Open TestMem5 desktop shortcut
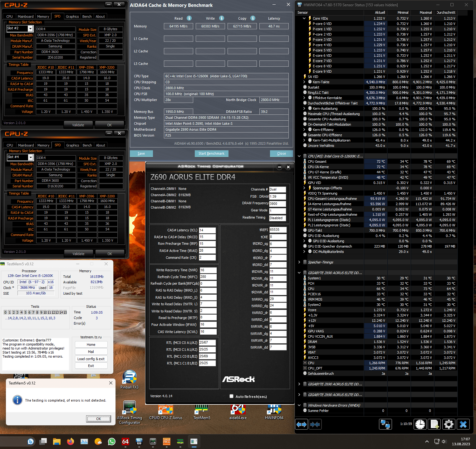Image resolution: width=476 pixels, height=449 pixels. [202, 412]
